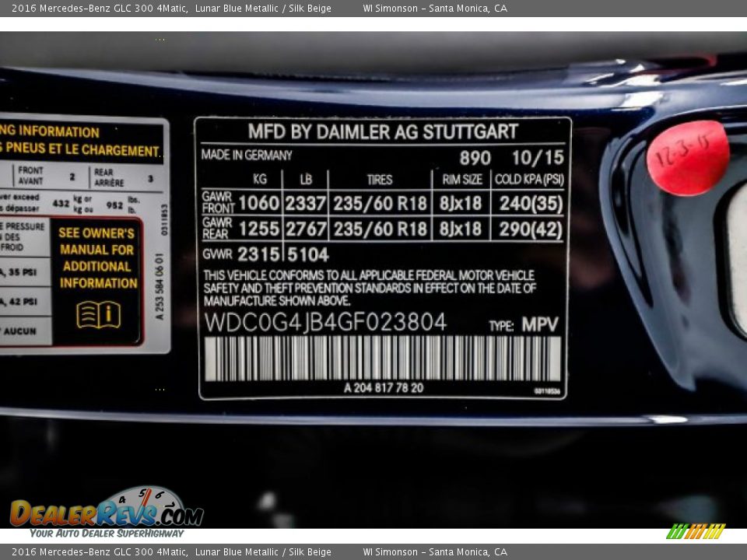The height and width of the screenshot is (560, 747).
Task: Click the open book information icon
Action: (x=98, y=314)
